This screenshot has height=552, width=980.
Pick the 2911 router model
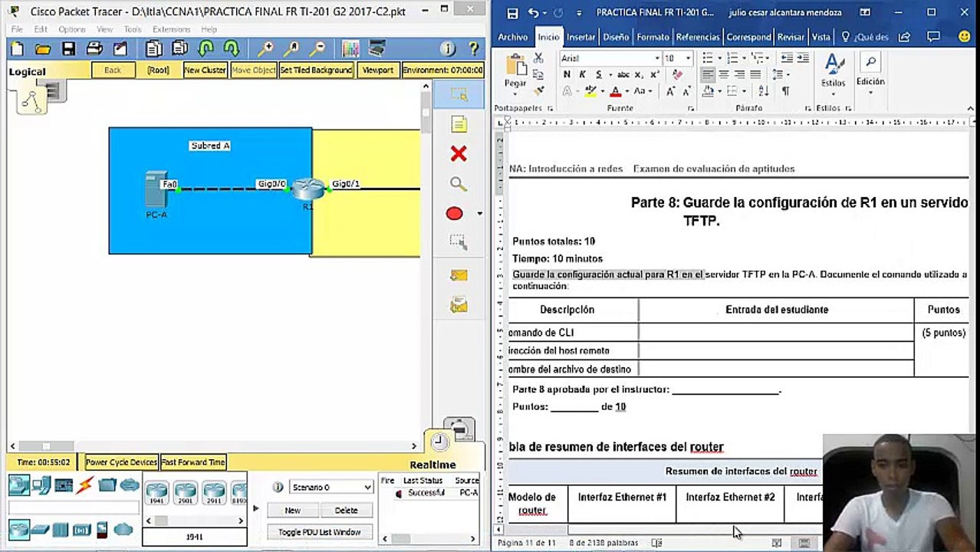tap(214, 491)
